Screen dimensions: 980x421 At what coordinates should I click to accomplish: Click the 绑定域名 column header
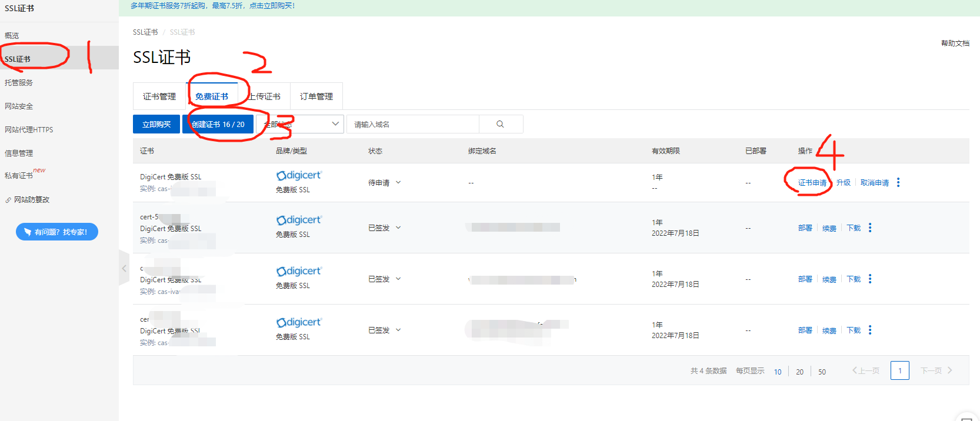point(482,151)
